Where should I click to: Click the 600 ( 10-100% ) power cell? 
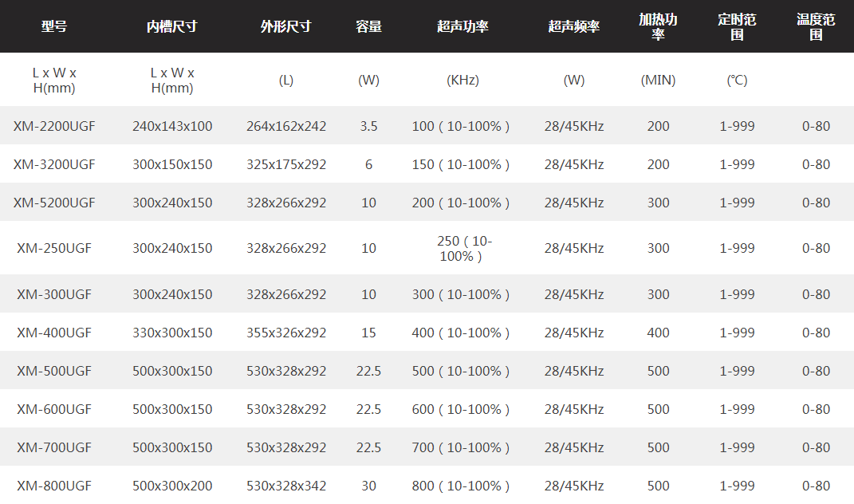point(461,408)
